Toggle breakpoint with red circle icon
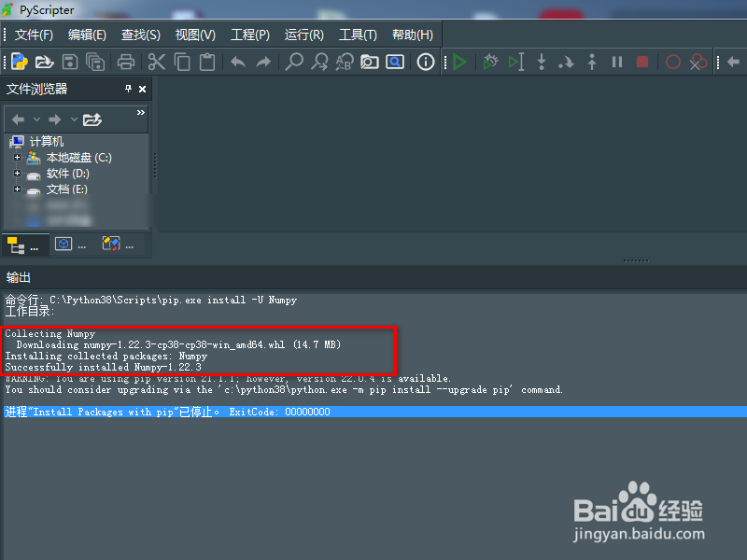Viewport: 747px width, 560px height. [x=672, y=62]
